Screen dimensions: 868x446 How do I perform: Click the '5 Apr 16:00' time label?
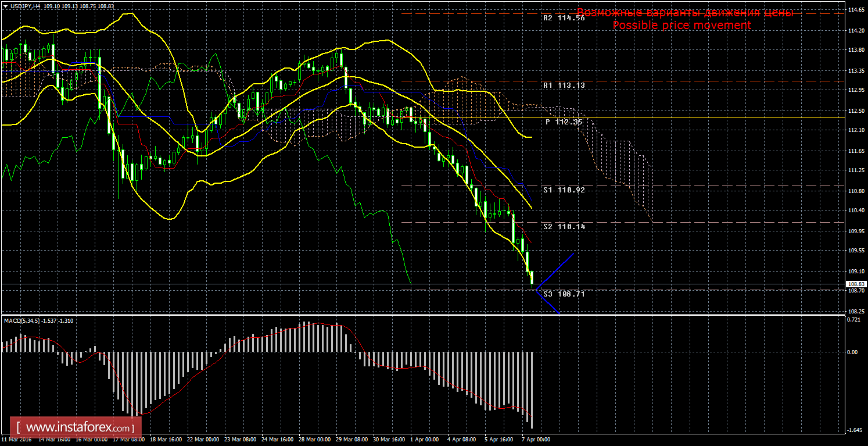[500, 440]
